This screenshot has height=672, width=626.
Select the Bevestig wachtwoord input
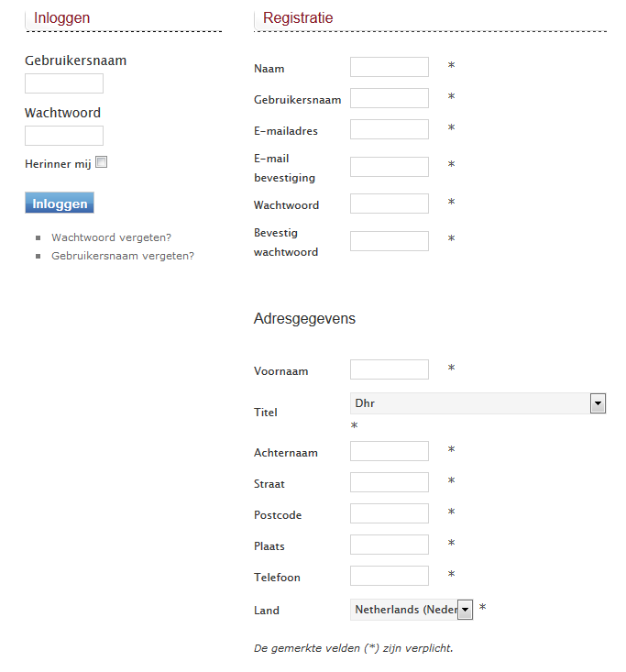coord(390,241)
